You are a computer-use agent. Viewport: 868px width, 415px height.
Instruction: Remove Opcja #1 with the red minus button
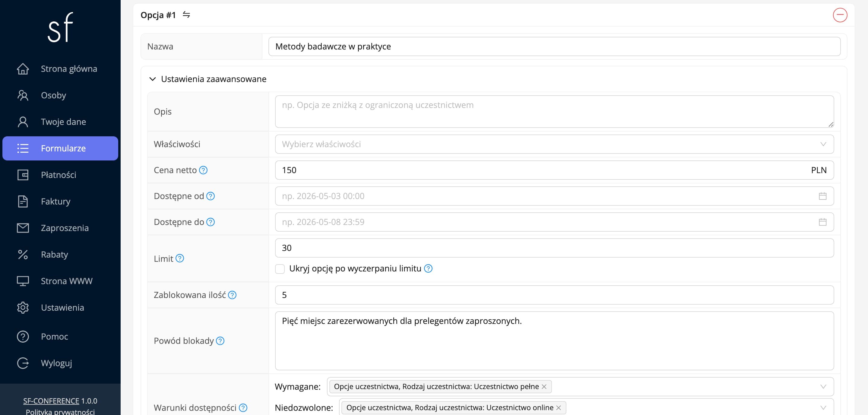[840, 15]
